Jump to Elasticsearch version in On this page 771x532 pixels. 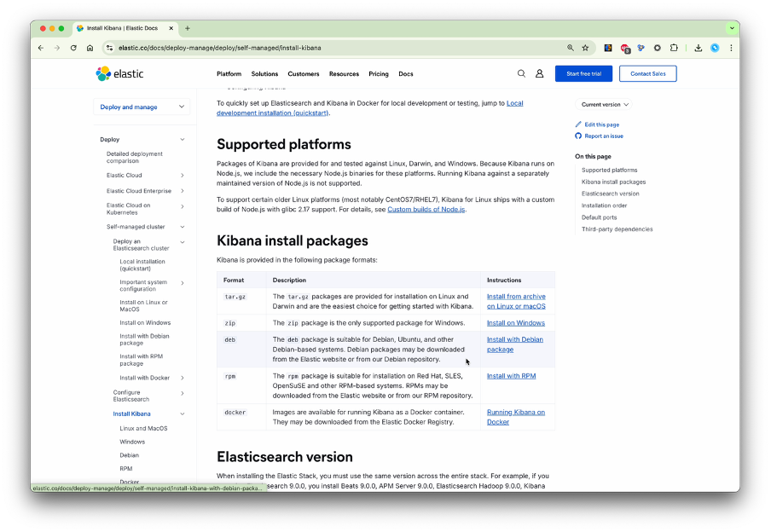coord(610,194)
